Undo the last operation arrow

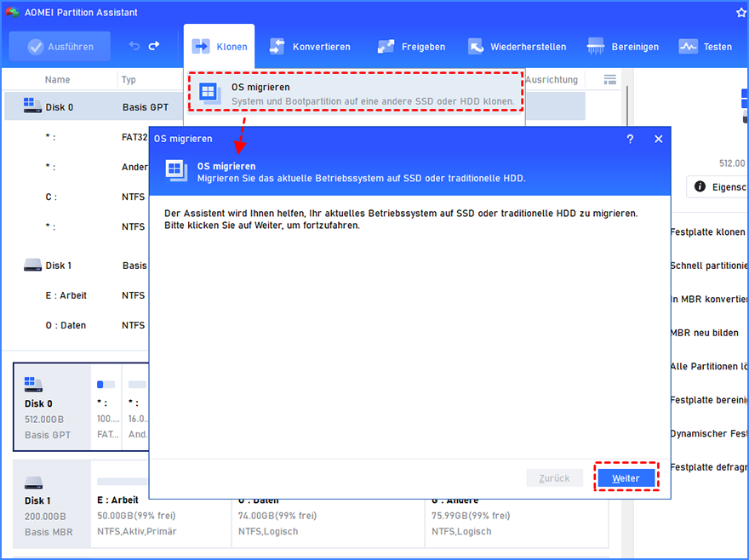tap(134, 46)
